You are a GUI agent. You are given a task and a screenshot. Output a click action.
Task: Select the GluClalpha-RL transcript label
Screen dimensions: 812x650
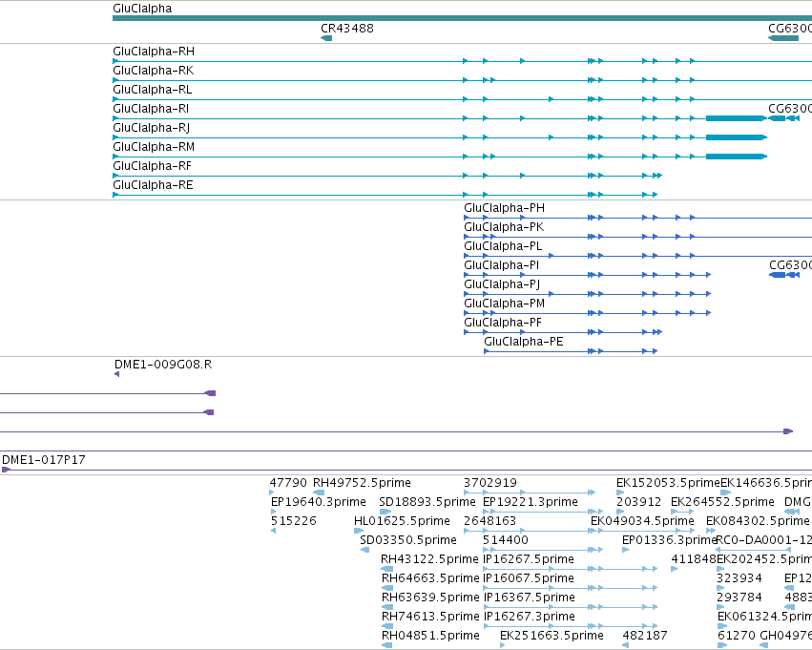click(x=153, y=90)
